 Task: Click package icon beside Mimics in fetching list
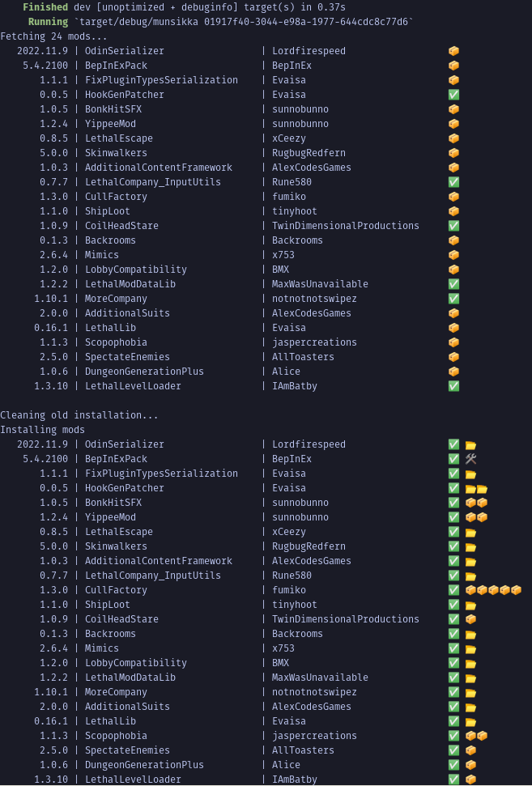[x=453, y=255]
